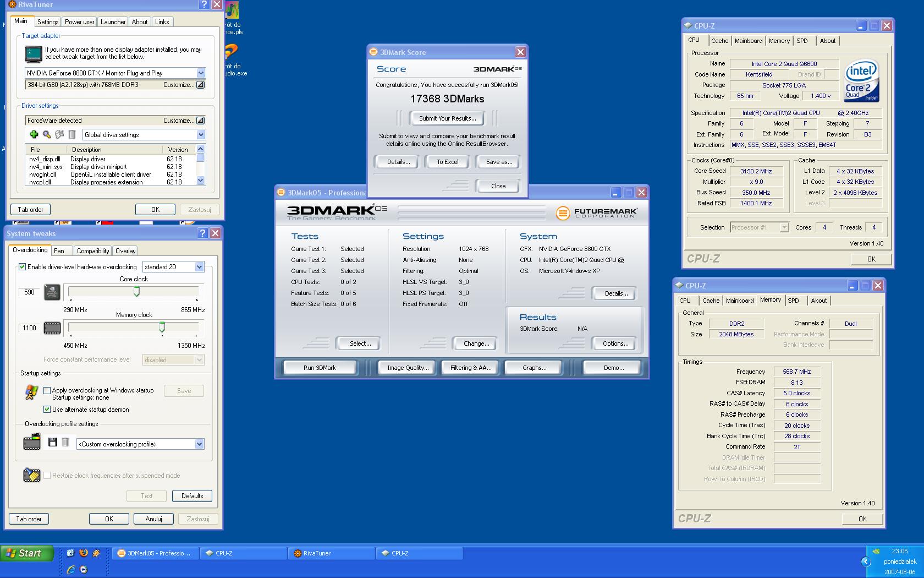
Task: Click the trash icon next to overclocking profile
Action: pyautogui.click(x=65, y=442)
